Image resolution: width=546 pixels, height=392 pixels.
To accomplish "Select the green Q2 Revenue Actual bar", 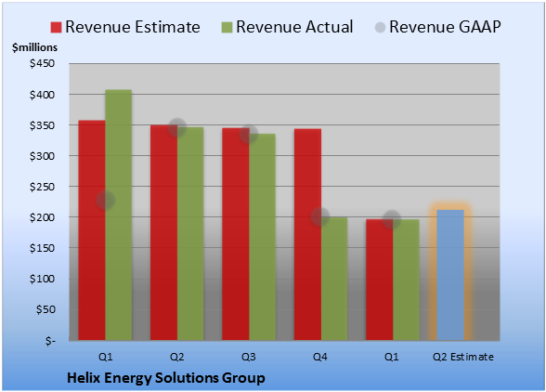I will [x=190, y=234].
